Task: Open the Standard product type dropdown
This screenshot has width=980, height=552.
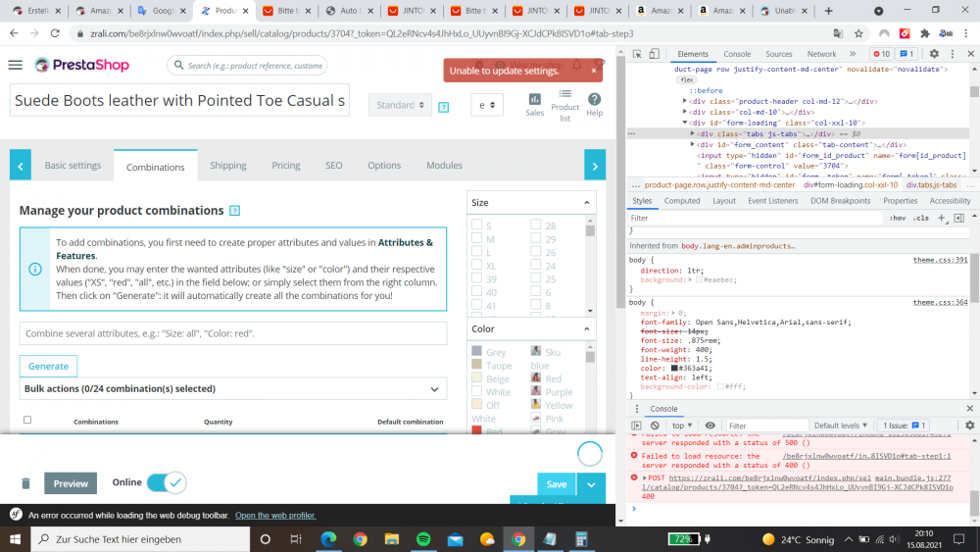Action: pyautogui.click(x=400, y=105)
